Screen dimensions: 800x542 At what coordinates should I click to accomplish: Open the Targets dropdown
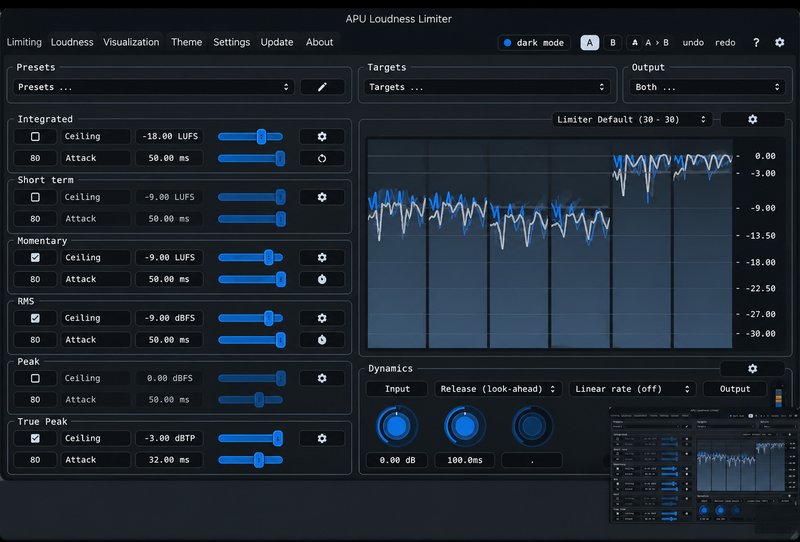tap(487, 87)
